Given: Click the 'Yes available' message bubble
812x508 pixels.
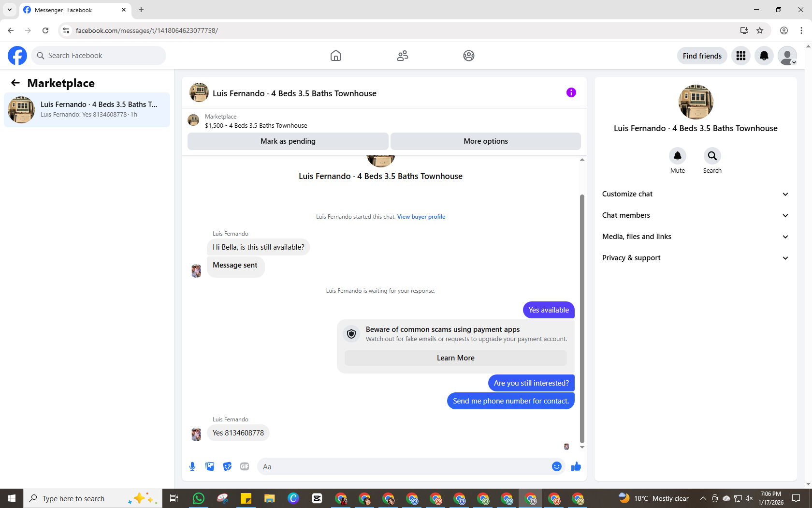Looking at the screenshot, I should pos(549,310).
